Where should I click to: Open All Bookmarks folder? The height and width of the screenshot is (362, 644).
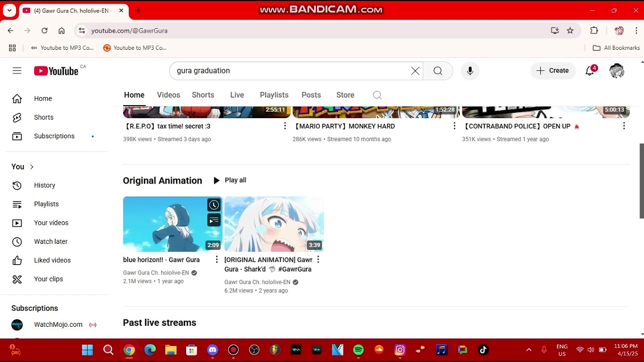(x=616, y=48)
